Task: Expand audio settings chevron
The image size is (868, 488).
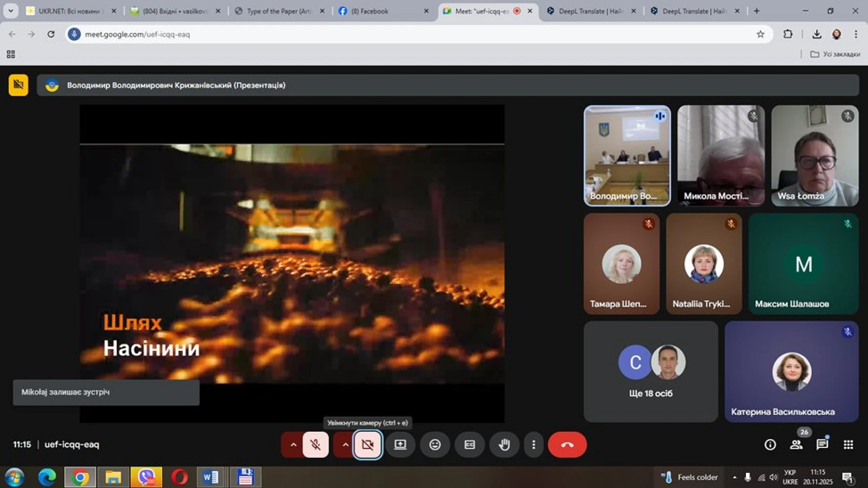Action: 293,445
